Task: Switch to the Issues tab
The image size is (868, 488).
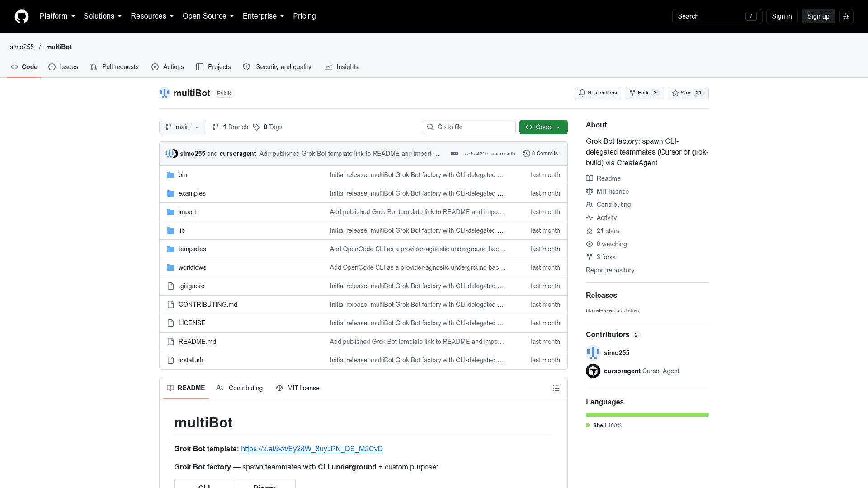Action: pyautogui.click(x=63, y=67)
